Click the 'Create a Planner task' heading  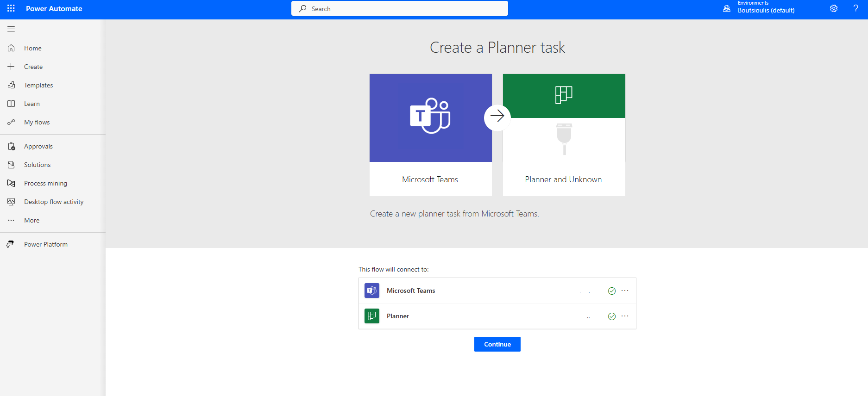[497, 47]
